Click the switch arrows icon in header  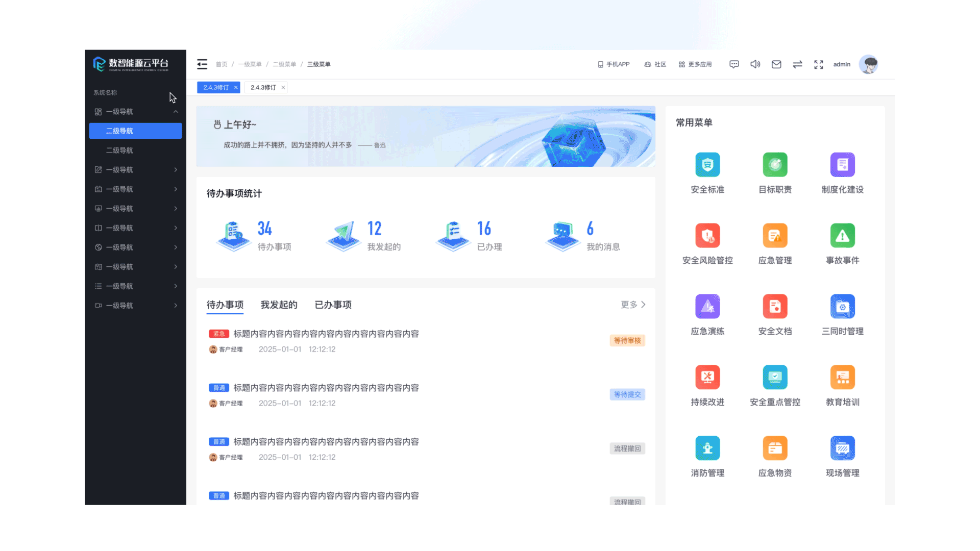(797, 64)
